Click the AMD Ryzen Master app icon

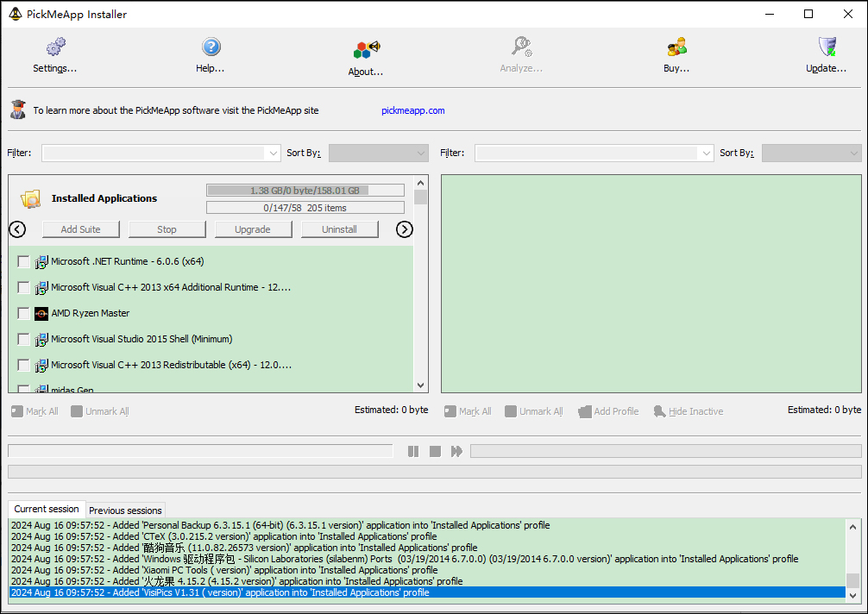(x=41, y=314)
